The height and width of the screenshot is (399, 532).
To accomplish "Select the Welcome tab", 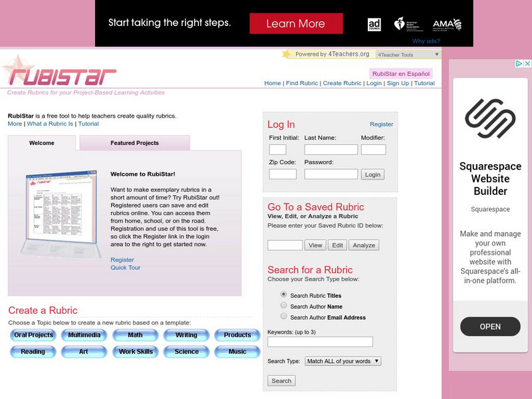I will 42,143.
